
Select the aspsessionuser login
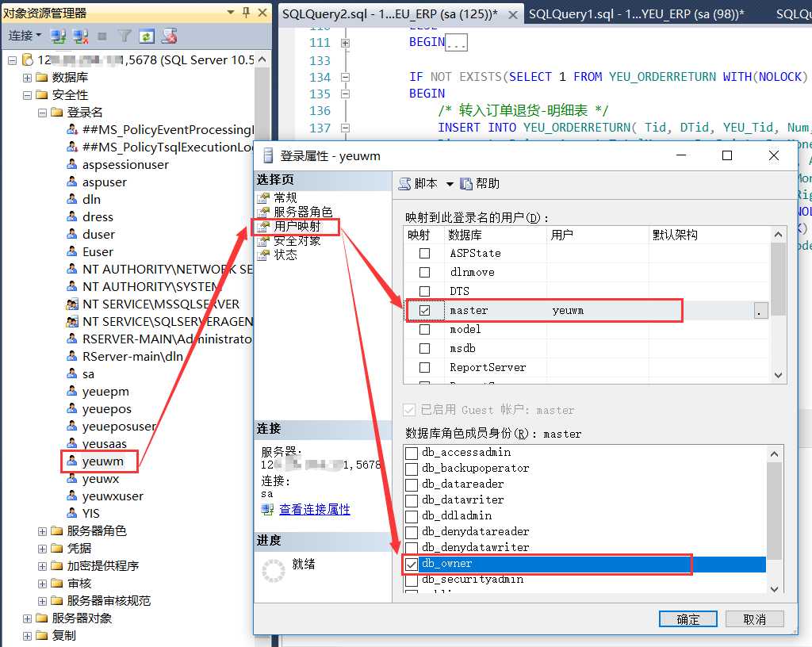click(x=125, y=165)
